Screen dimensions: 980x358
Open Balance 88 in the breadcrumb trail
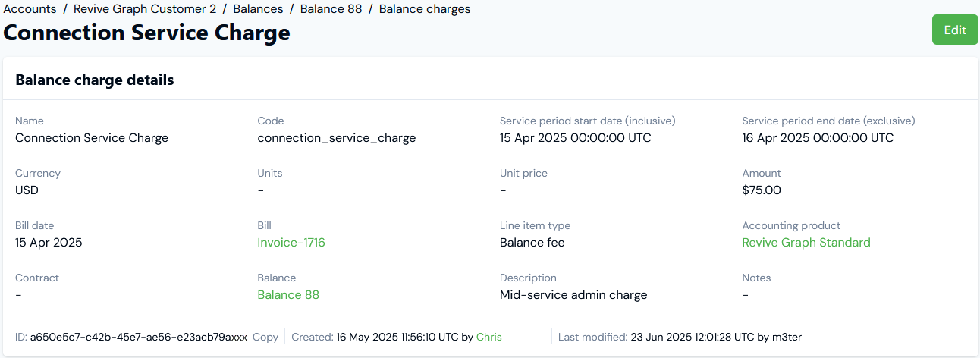331,9
